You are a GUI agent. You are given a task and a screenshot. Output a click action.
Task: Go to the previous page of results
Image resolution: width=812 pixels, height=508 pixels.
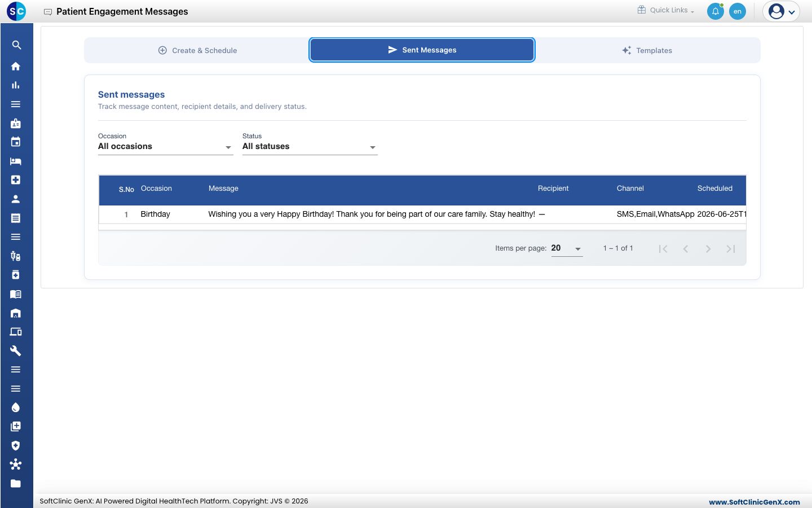(x=686, y=249)
